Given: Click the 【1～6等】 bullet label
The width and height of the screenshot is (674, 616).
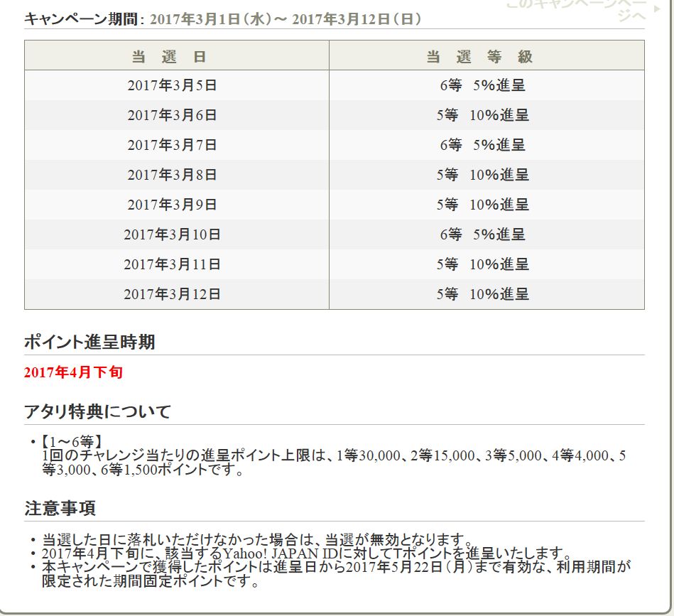Looking at the screenshot, I should [71, 441].
